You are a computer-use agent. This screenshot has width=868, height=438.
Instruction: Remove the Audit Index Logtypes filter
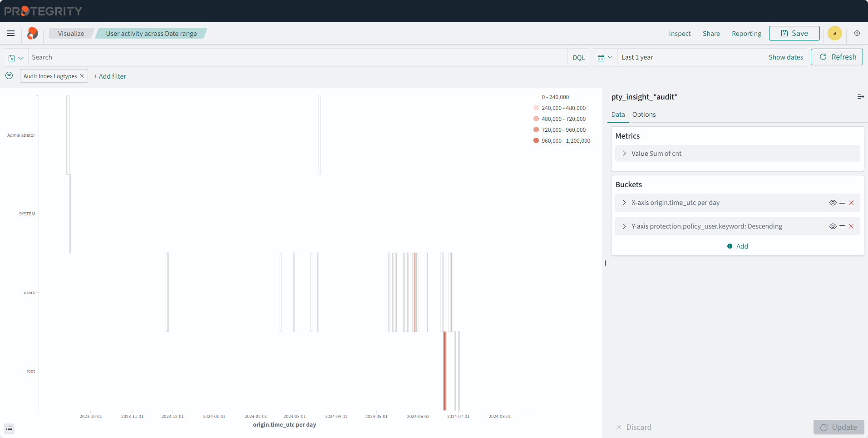[82, 76]
